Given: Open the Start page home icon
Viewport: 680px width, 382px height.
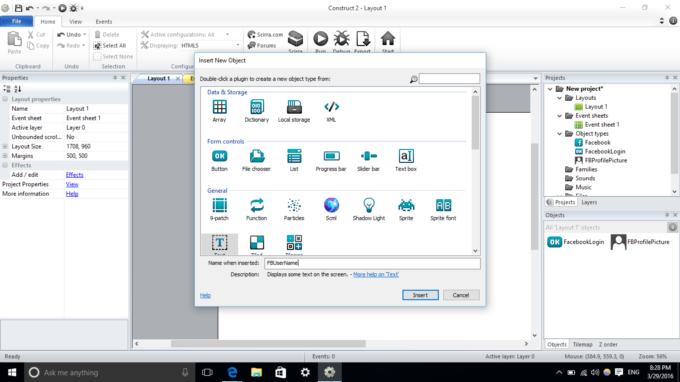Looking at the screenshot, I should coord(388,39).
